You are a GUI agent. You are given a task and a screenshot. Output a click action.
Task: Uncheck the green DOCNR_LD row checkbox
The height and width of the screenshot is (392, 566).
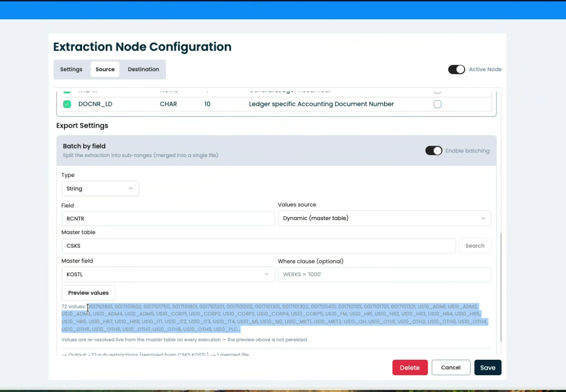67,104
